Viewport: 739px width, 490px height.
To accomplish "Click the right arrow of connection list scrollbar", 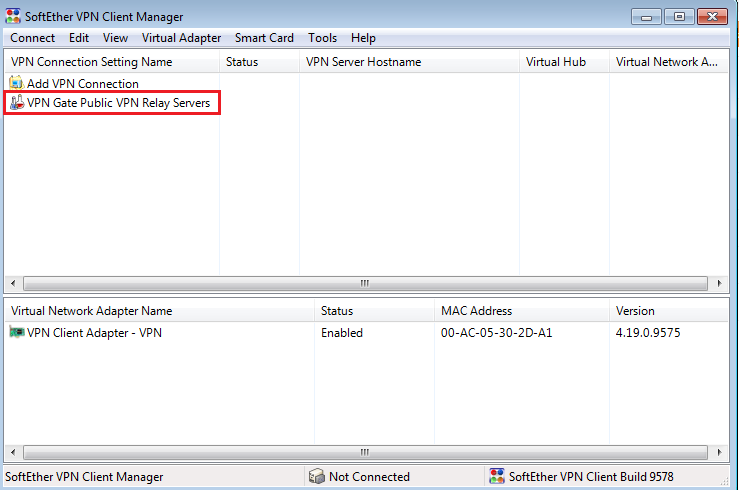I will point(719,283).
